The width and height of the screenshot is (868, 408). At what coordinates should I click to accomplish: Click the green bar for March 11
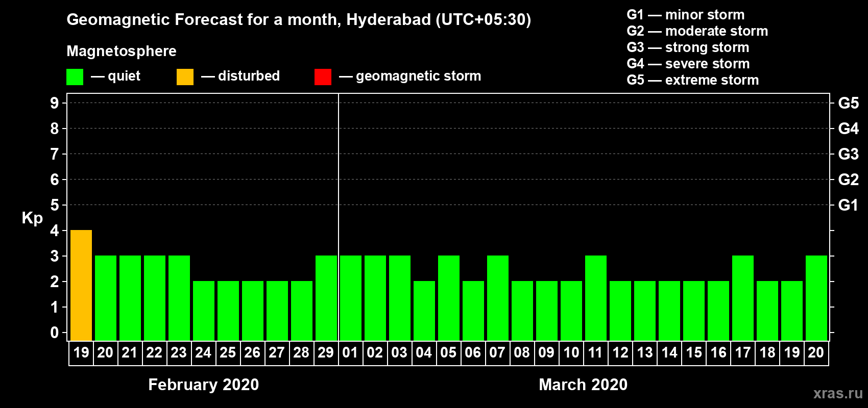596,298
